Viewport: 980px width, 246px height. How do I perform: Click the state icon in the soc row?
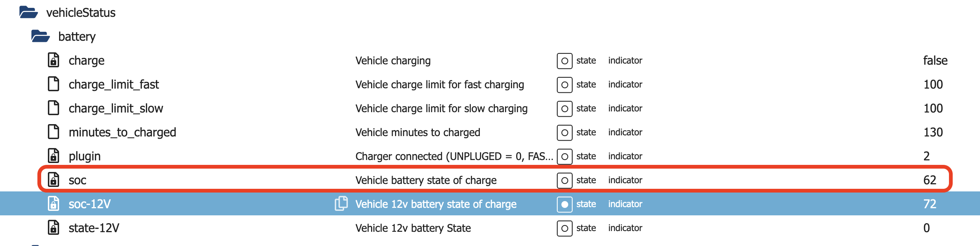pyautogui.click(x=564, y=180)
